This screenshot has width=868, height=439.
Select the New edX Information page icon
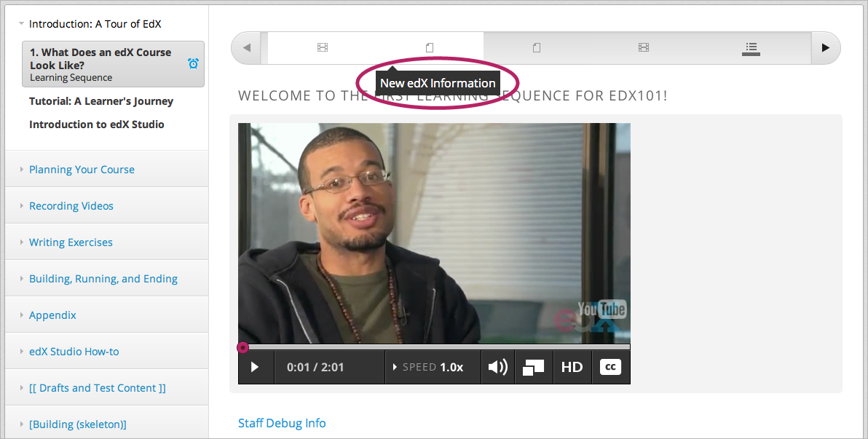[x=430, y=48]
